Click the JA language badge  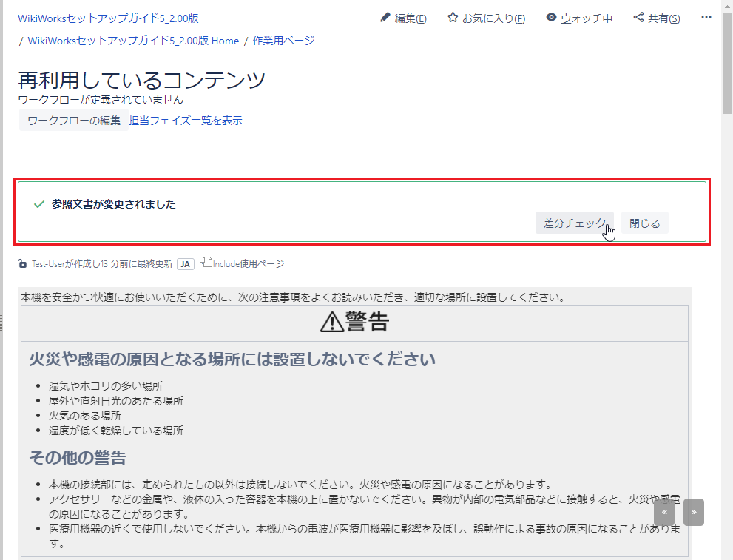point(185,264)
